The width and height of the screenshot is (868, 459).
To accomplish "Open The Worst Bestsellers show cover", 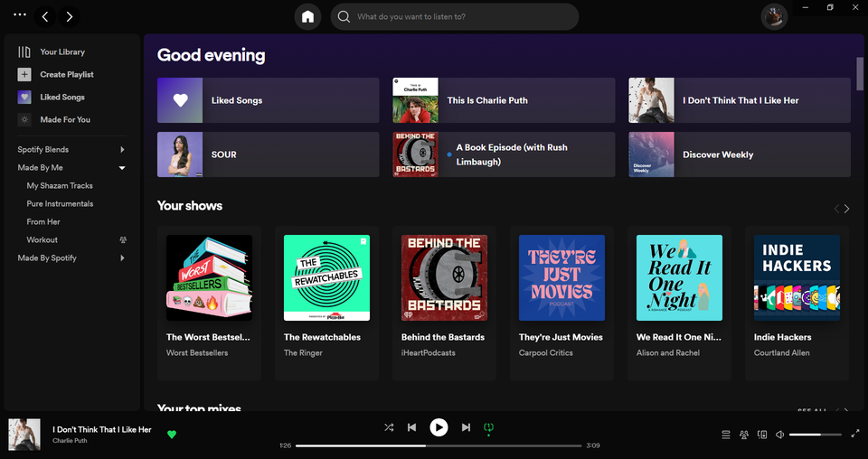I will (x=209, y=277).
